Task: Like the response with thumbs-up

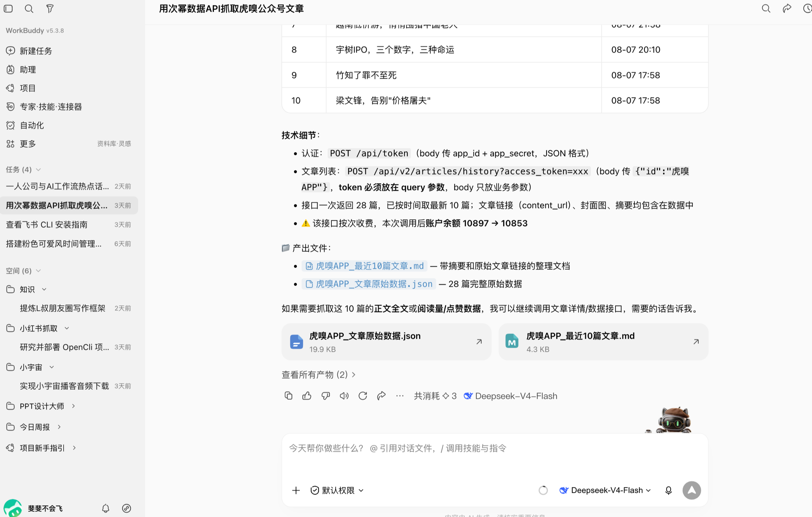Action: pos(307,396)
